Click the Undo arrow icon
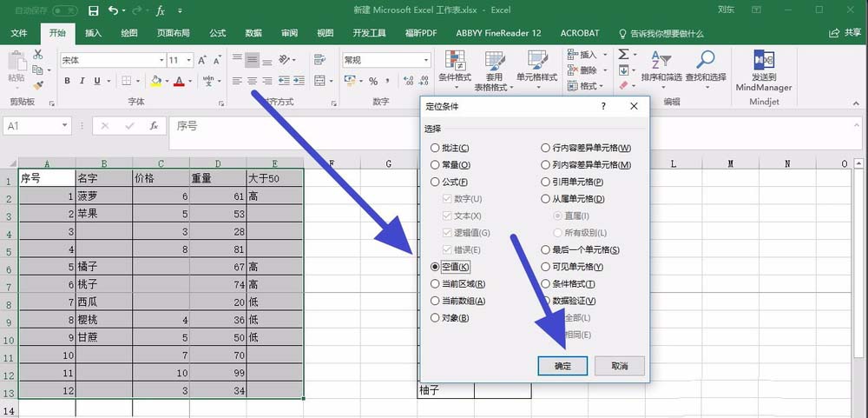Screen dimensions: 868x418 (114, 10)
